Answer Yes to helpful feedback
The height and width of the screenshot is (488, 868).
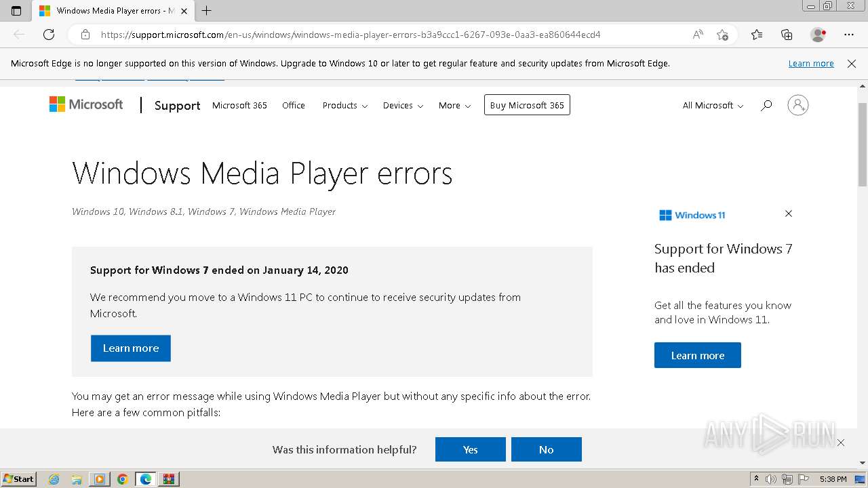pyautogui.click(x=471, y=449)
